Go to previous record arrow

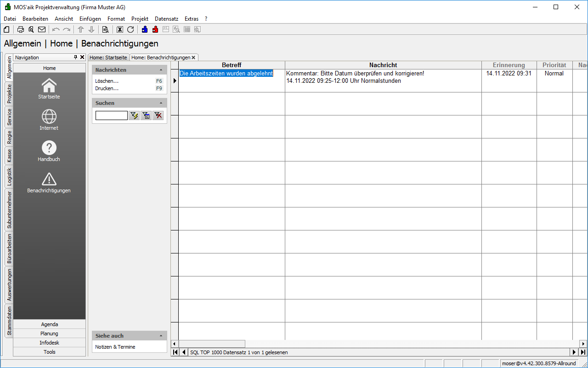[184, 352]
